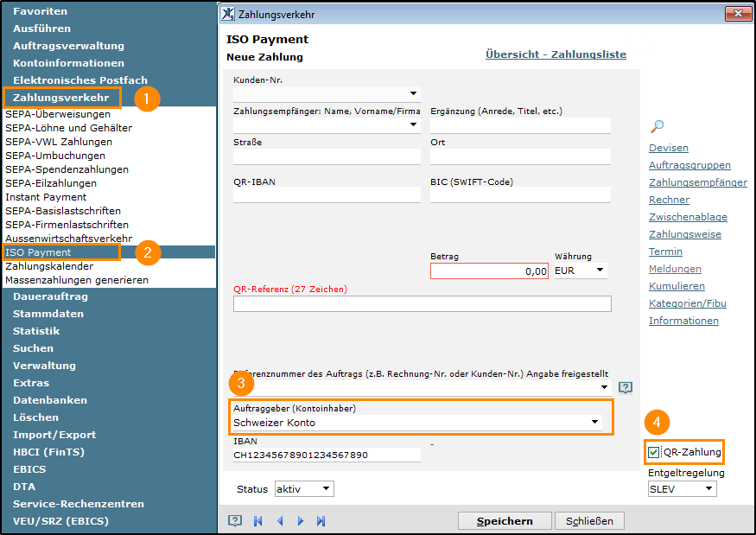Click the Schließen button
Screen dimensions: 756x535
pyautogui.click(x=589, y=521)
